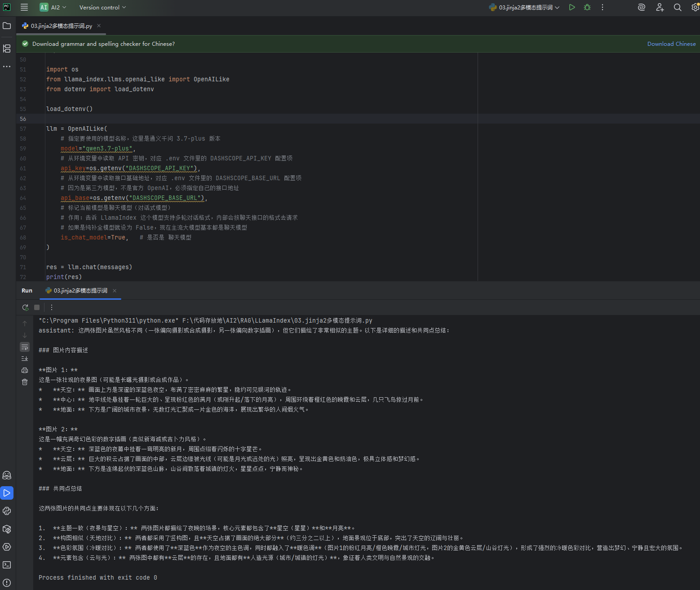Open the Problems tool window
Image resolution: width=700 pixels, height=590 pixels.
click(x=7, y=583)
